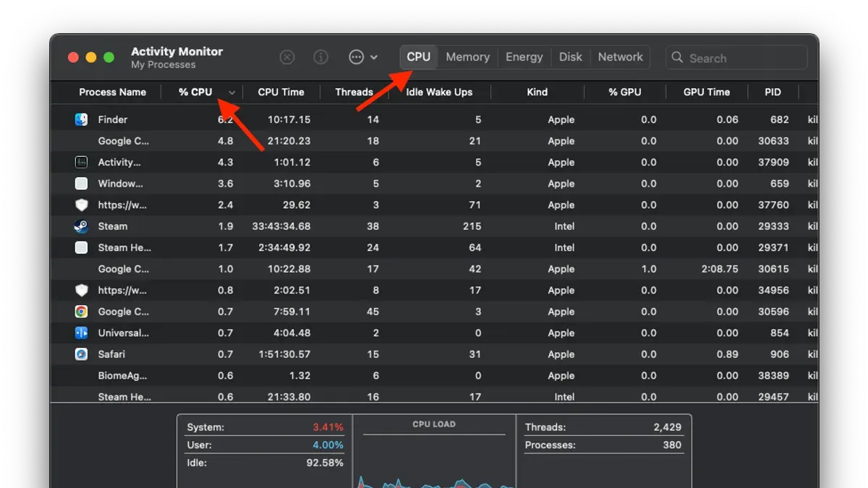
Task: Click the User 4.00% value
Action: coord(328,445)
